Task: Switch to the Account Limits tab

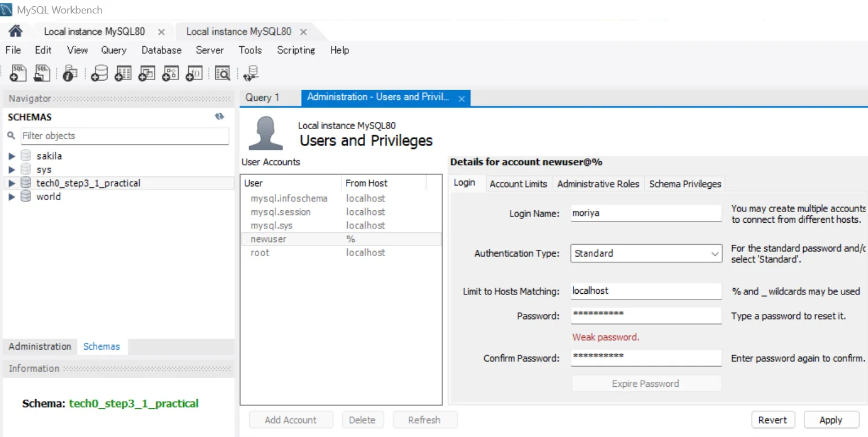Action: point(519,184)
